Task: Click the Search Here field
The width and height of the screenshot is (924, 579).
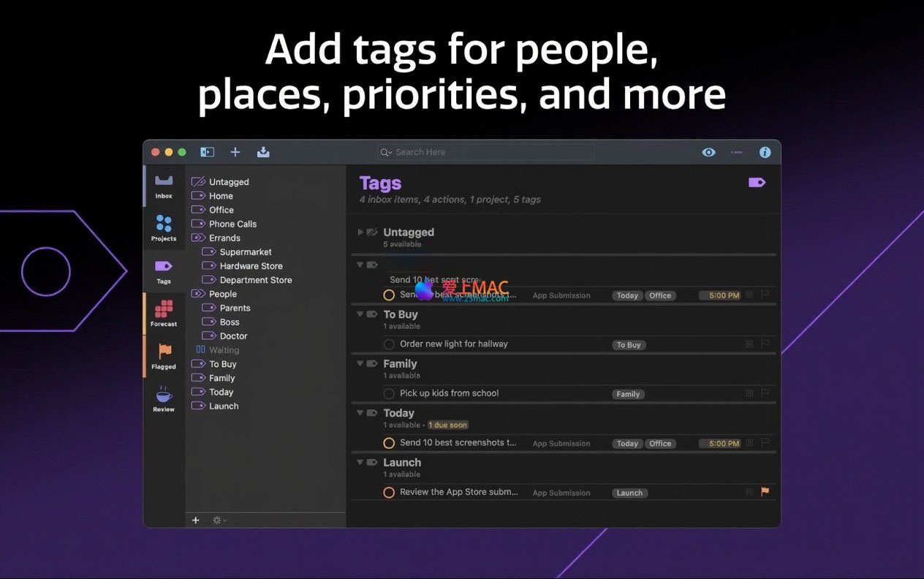Action: point(485,152)
